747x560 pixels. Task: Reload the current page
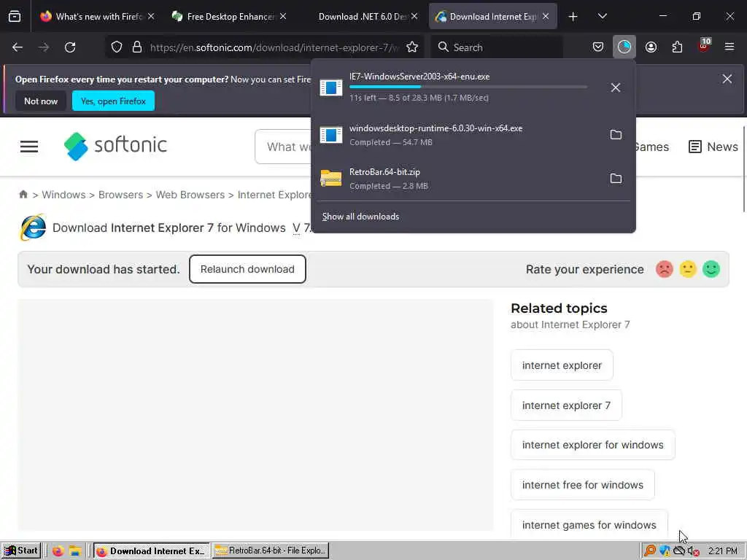70,47
